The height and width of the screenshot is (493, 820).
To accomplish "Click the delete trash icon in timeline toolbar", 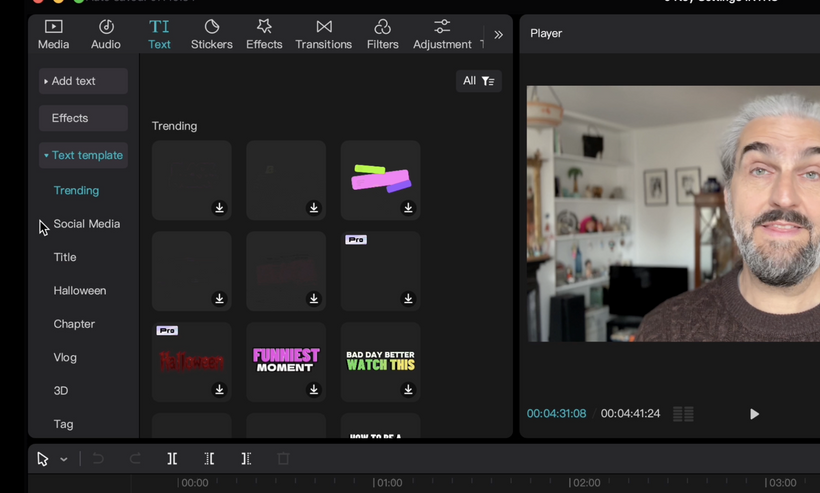I will coord(283,459).
